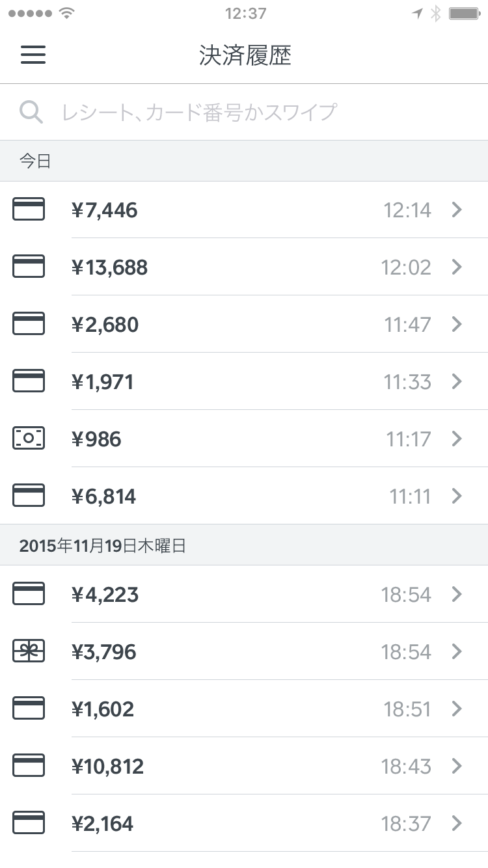Open the hamburger menu
Screen dimensions: 488x868
point(33,55)
